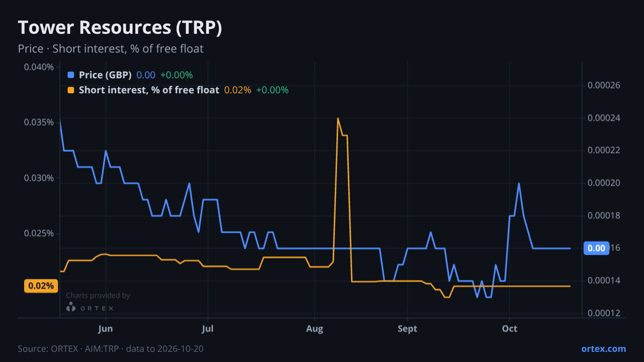
Task: Click the orange 0.02% axis value badge
Action: click(41, 286)
